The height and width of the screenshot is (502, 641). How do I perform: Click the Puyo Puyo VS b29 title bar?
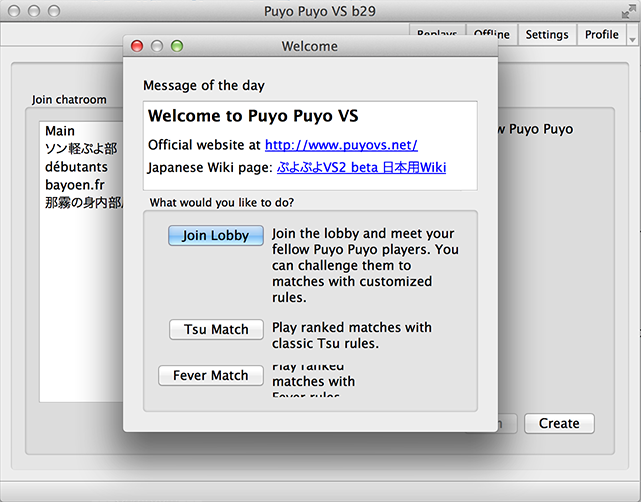click(320, 10)
